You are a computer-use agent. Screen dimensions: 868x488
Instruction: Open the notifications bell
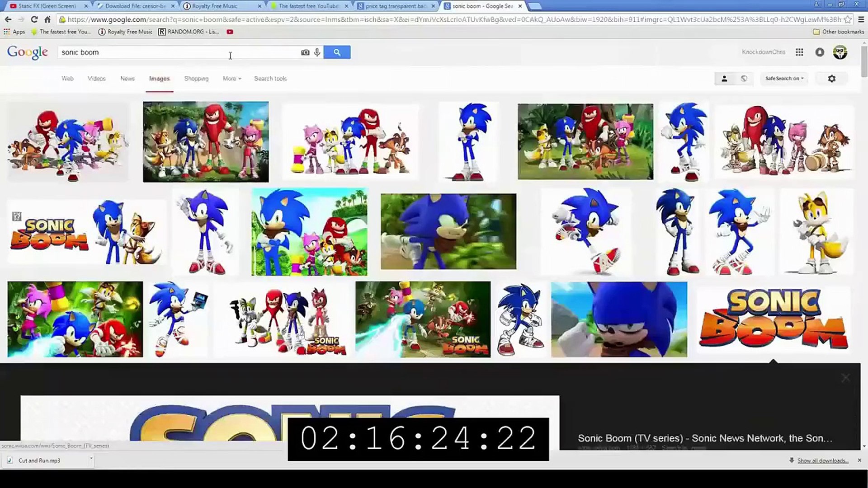pos(820,52)
